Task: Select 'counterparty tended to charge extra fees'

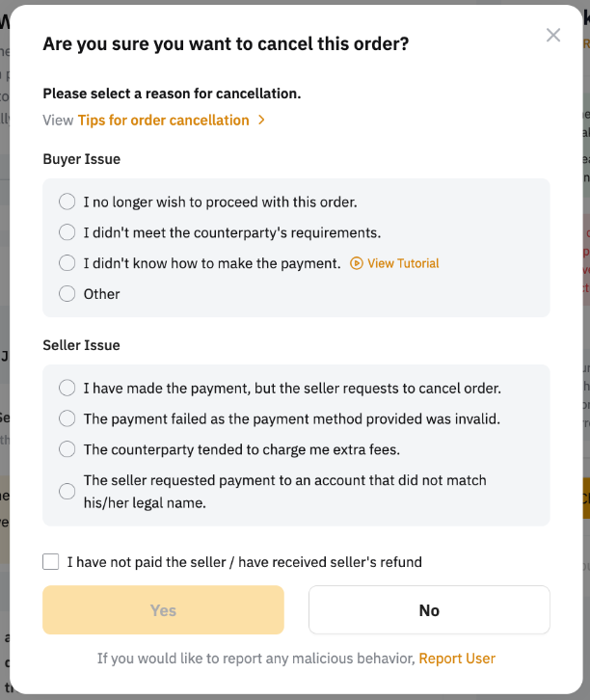Action: pyautogui.click(x=67, y=449)
